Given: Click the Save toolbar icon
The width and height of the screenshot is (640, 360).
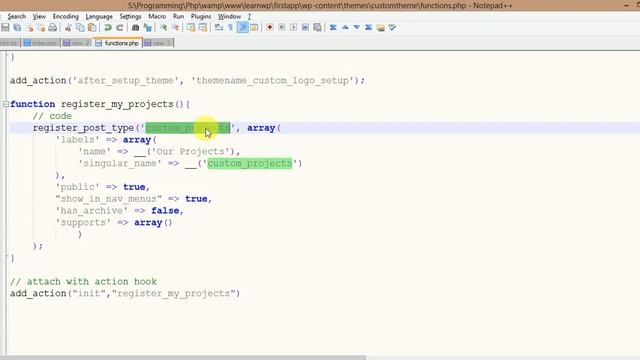Looking at the screenshot, I should click(5, 27).
